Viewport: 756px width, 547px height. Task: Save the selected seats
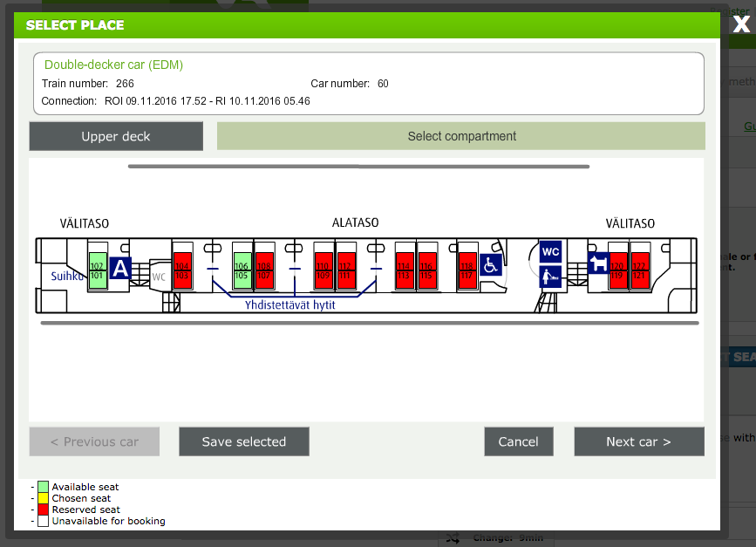point(244,441)
